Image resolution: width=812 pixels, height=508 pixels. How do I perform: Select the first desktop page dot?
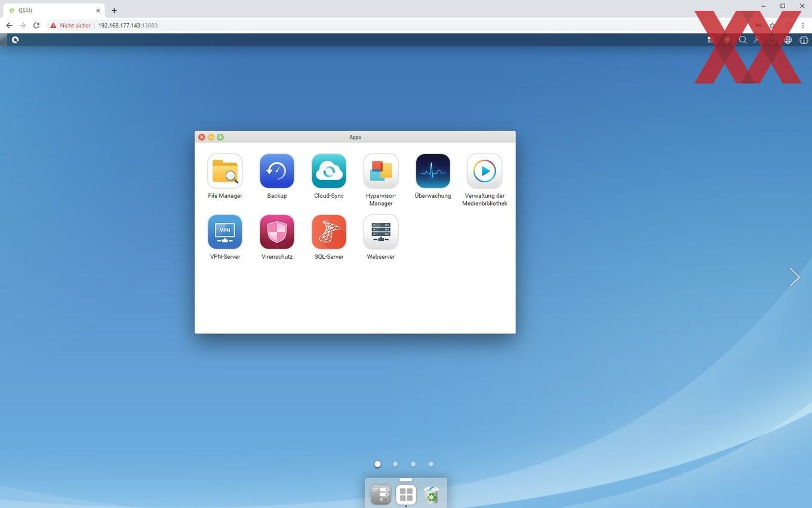point(377,464)
